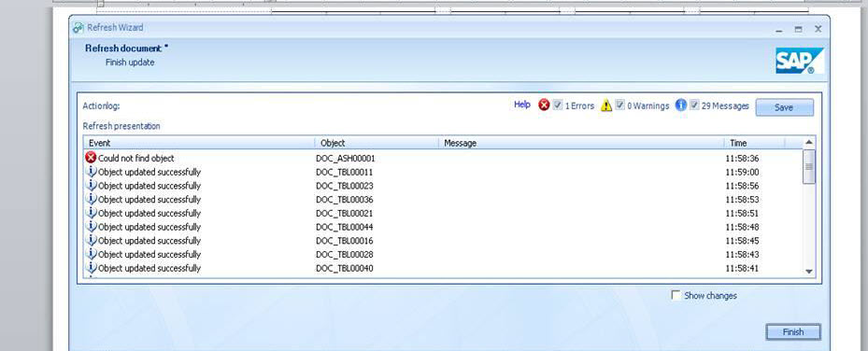Open the Help link
The image size is (868, 351).
pyautogui.click(x=522, y=105)
